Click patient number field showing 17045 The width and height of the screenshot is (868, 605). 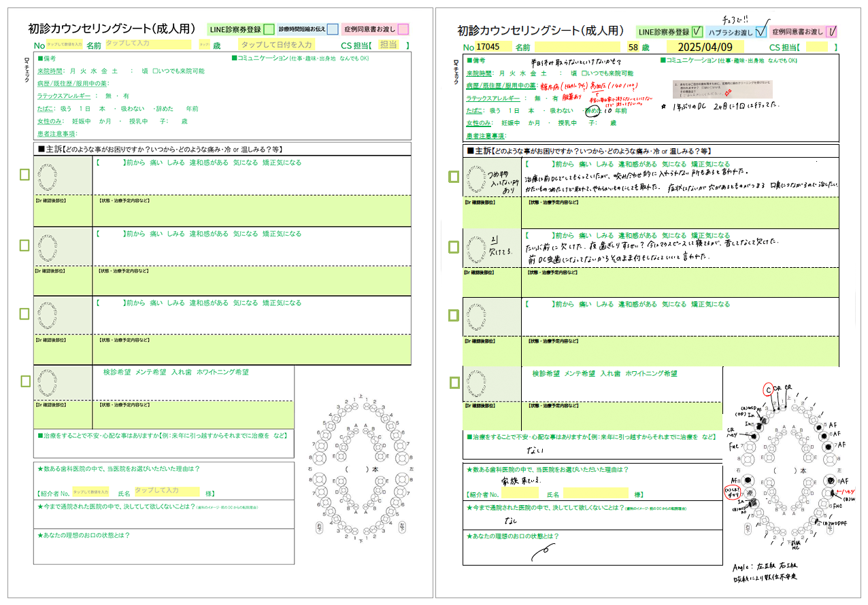coord(488,47)
